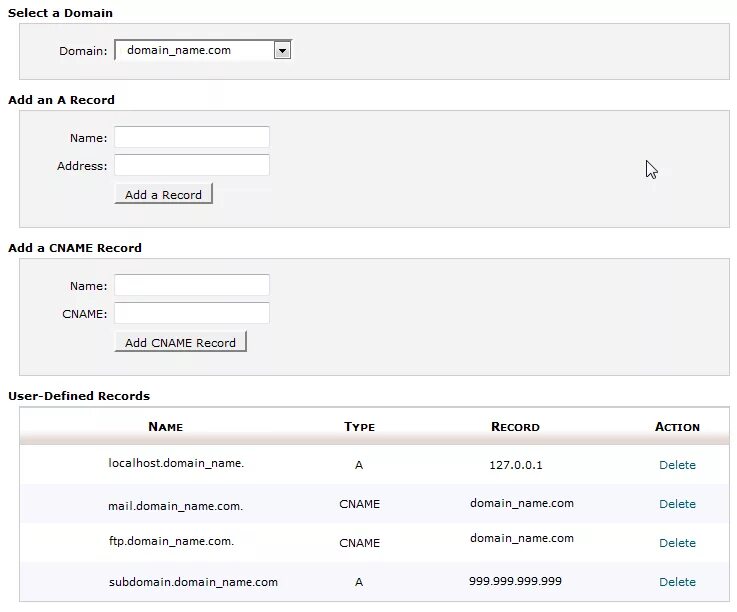Image resolution: width=737 pixels, height=612 pixels.
Task: Delete the subdomain.domain_name.com A record
Action: (677, 582)
